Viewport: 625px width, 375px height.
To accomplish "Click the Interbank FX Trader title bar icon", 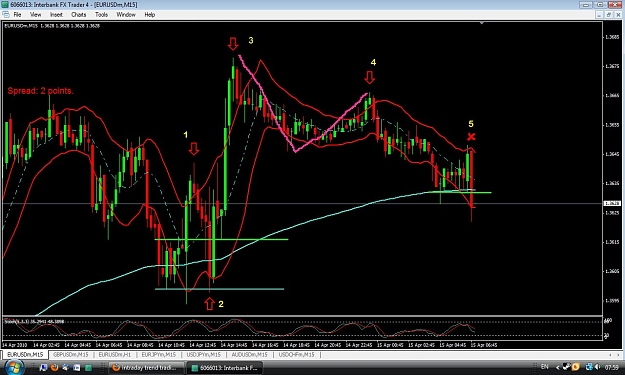I will click(4, 4).
